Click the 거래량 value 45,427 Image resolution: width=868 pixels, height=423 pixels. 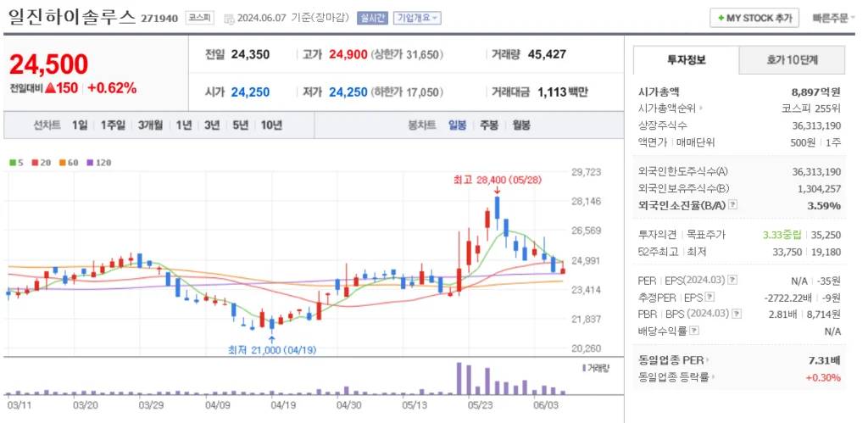pyautogui.click(x=547, y=54)
